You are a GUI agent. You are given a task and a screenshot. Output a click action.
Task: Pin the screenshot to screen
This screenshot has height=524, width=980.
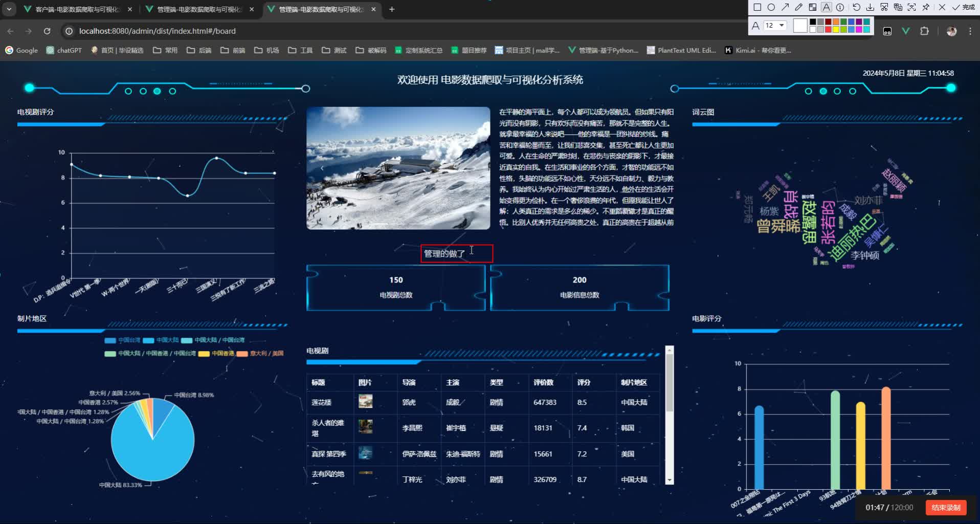coord(926,7)
